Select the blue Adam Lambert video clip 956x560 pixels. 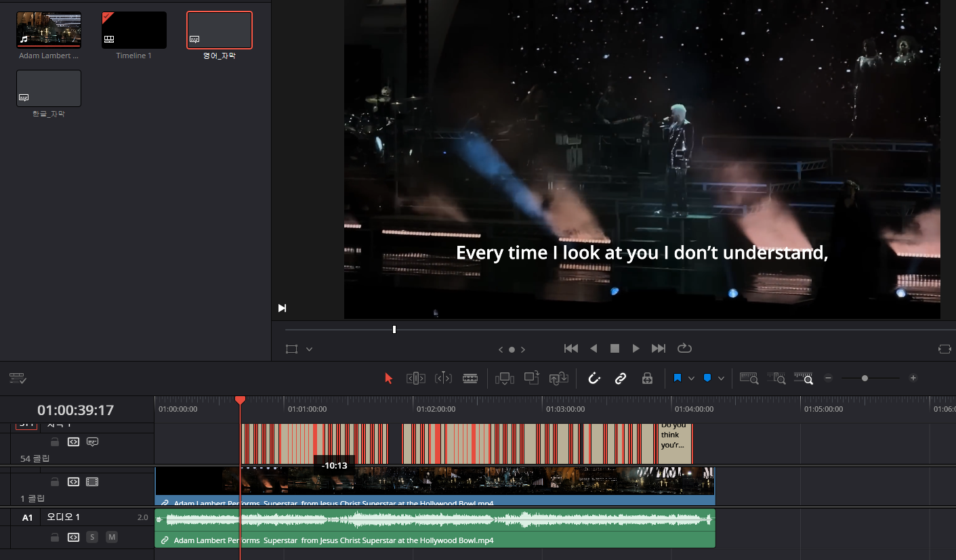pos(435,486)
